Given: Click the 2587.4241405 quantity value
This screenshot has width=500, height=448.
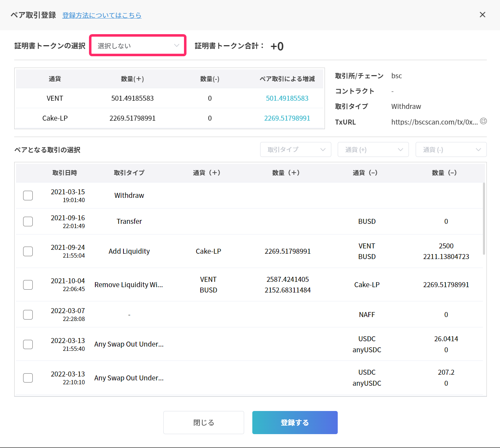Looking at the screenshot, I should point(288,279).
